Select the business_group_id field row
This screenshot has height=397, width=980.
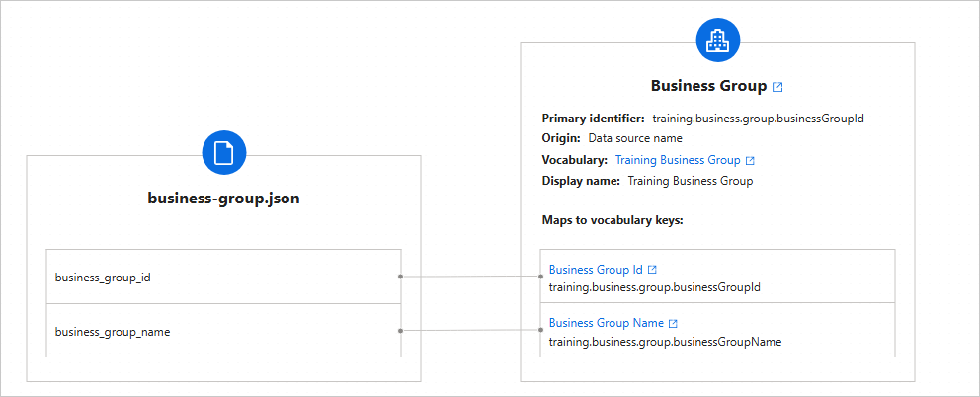point(223,277)
